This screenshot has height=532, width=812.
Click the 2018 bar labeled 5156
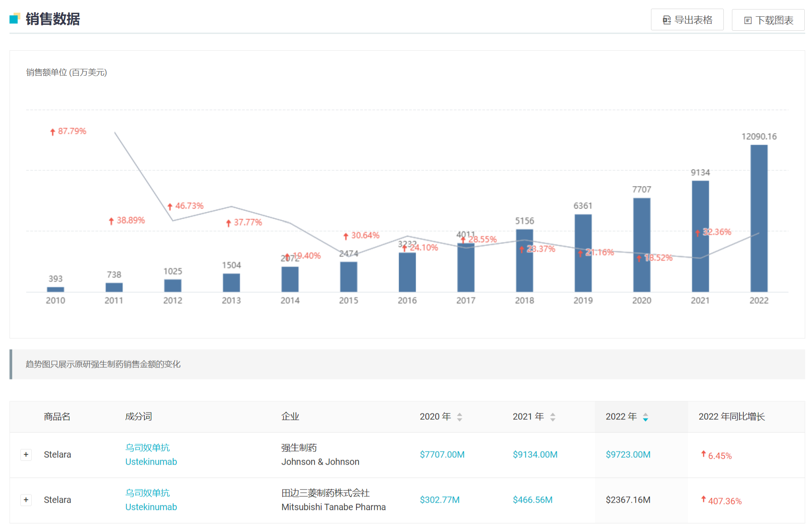point(524,261)
